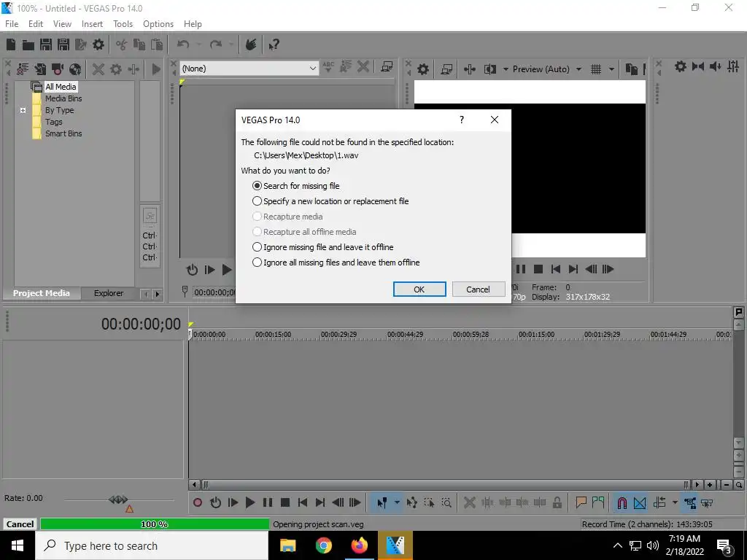Viewport: 747px width, 560px height.
Task: Click the dialog help question mark button
Action: (x=461, y=120)
